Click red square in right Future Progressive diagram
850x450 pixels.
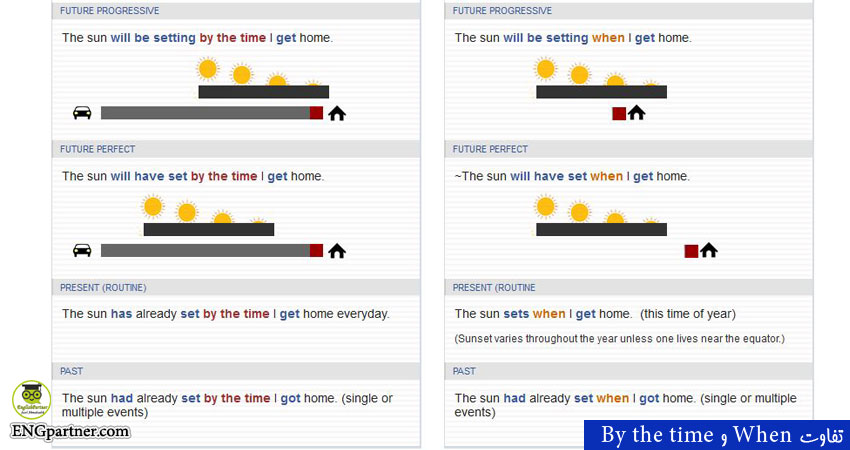pos(619,114)
